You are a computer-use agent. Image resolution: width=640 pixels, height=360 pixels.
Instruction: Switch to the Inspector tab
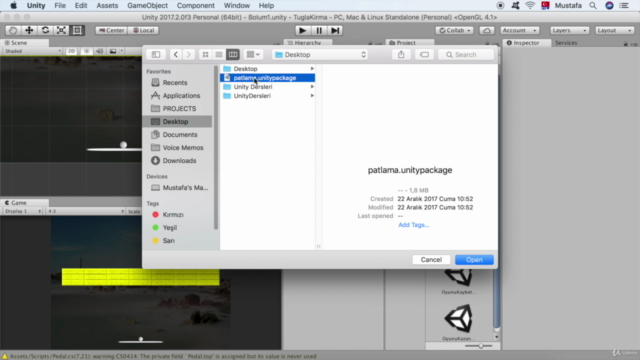pos(526,42)
